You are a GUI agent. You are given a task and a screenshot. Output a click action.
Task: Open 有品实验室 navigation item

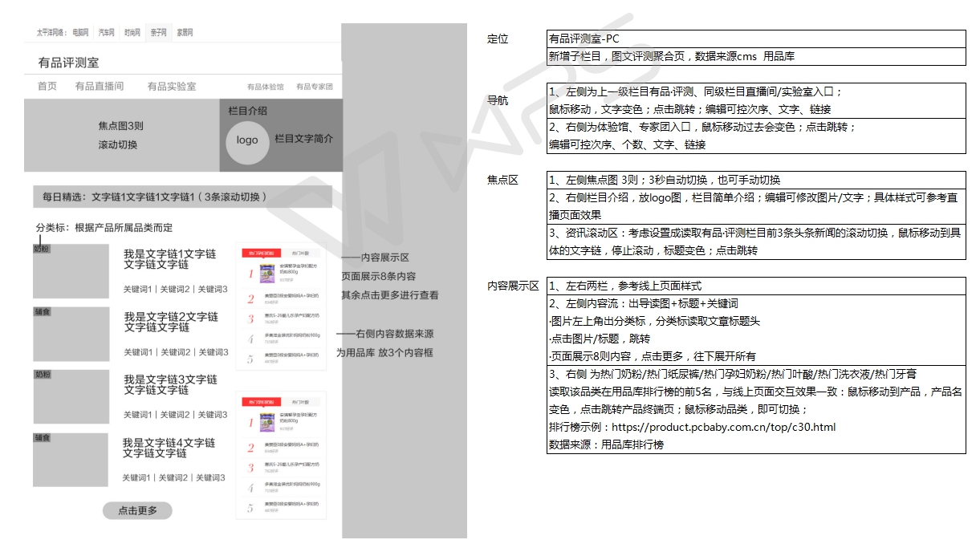pyautogui.click(x=171, y=87)
